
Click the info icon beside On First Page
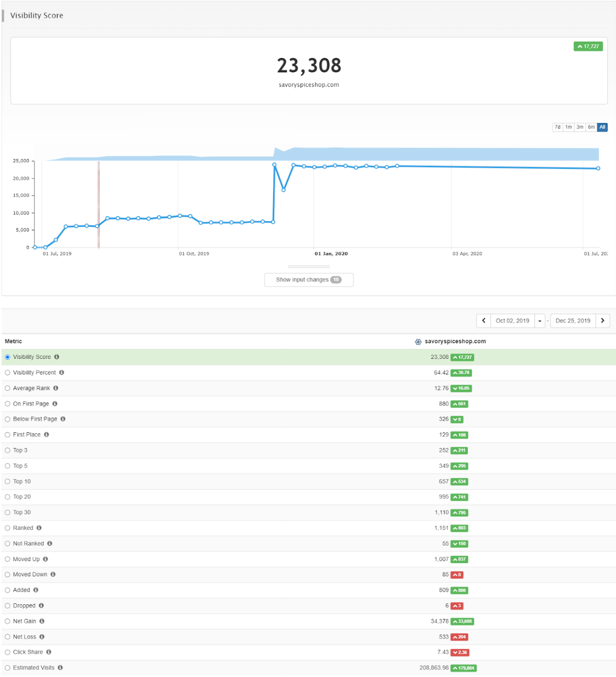pyautogui.click(x=54, y=403)
